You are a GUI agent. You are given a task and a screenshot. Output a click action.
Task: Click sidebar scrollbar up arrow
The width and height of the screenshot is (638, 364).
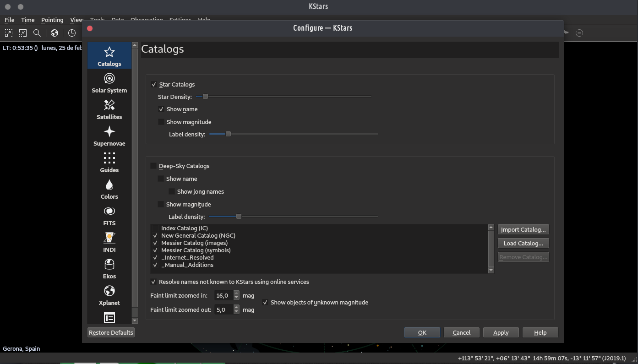tap(135, 45)
